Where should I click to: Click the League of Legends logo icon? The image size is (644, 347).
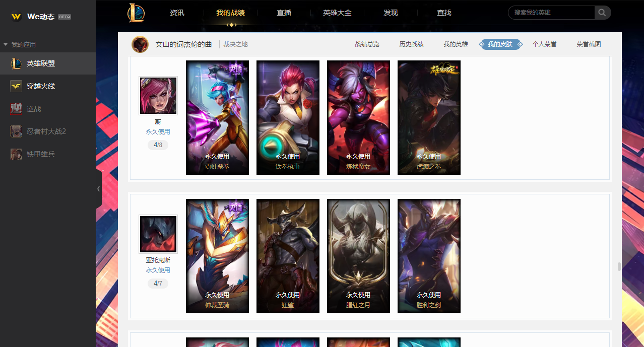(x=136, y=13)
